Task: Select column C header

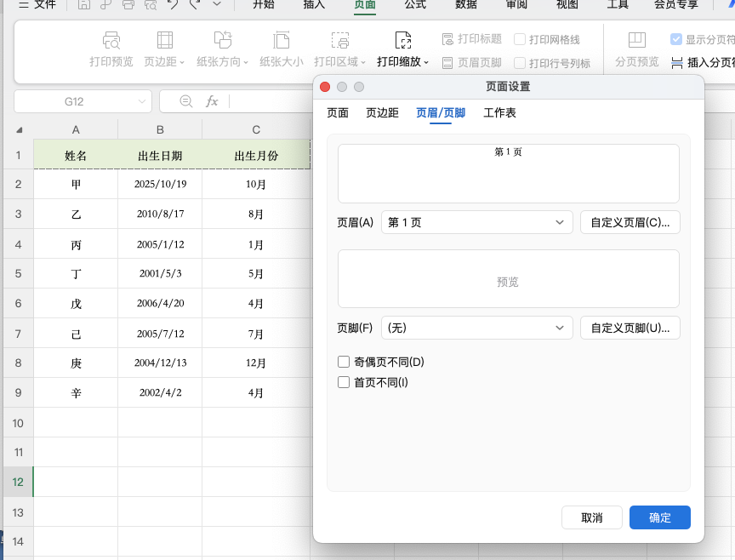Action: tap(256, 130)
